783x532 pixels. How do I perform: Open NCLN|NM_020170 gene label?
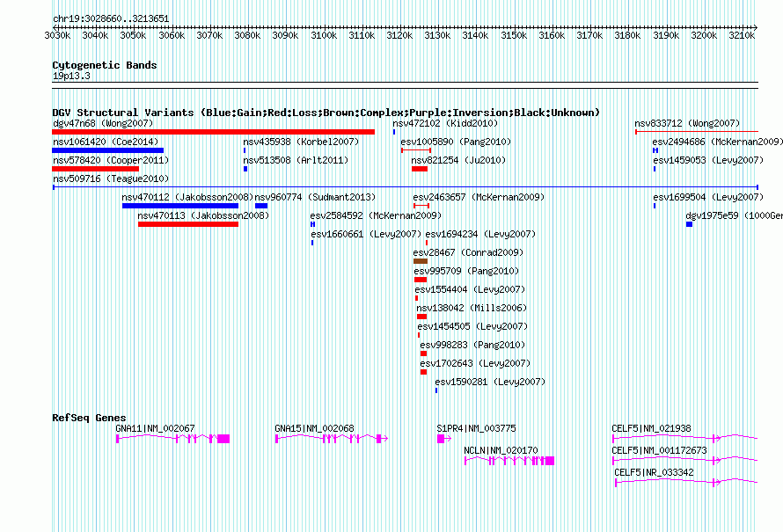[x=501, y=450]
